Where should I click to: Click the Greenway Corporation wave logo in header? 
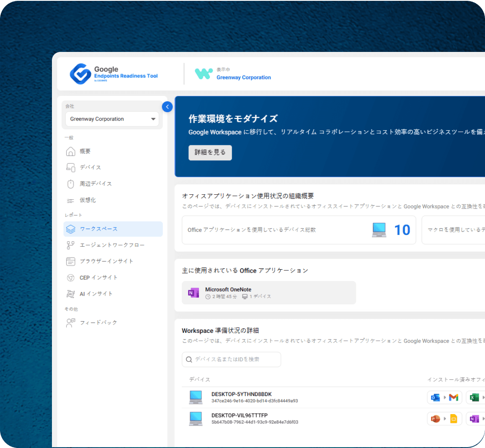point(204,74)
